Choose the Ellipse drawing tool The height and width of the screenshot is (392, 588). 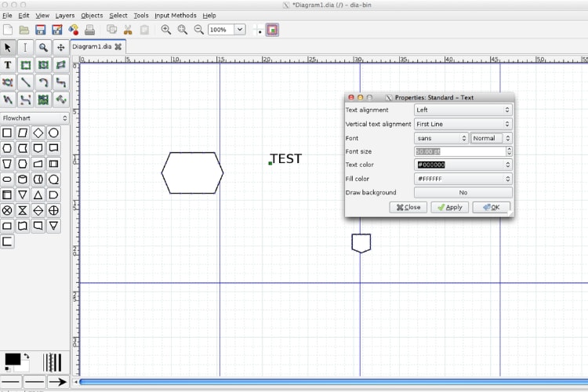[43, 65]
